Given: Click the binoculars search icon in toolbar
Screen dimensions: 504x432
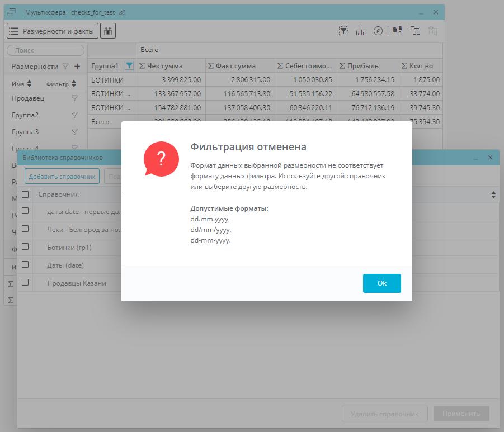Looking at the screenshot, I should 108,31.
